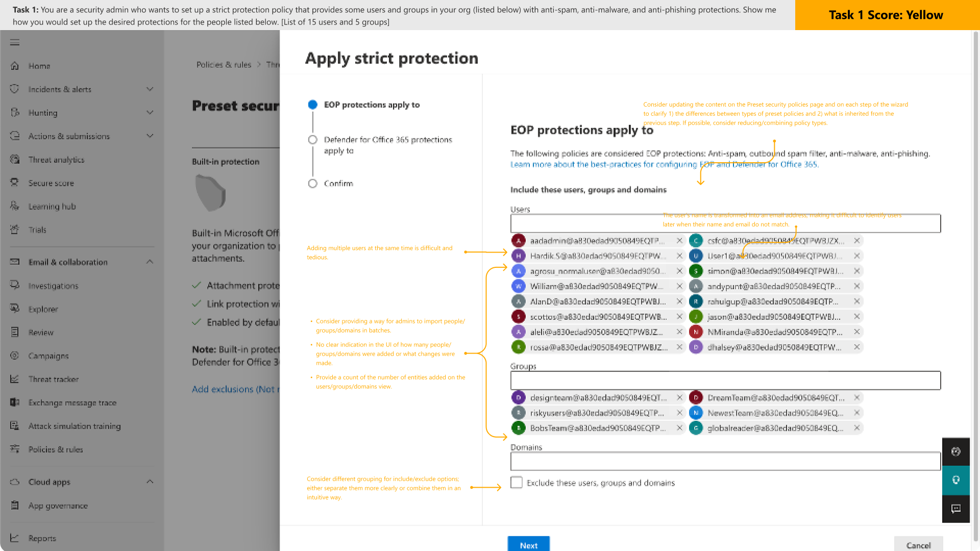
Task: Open the hamburger navigation menu icon
Action: (15, 42)
